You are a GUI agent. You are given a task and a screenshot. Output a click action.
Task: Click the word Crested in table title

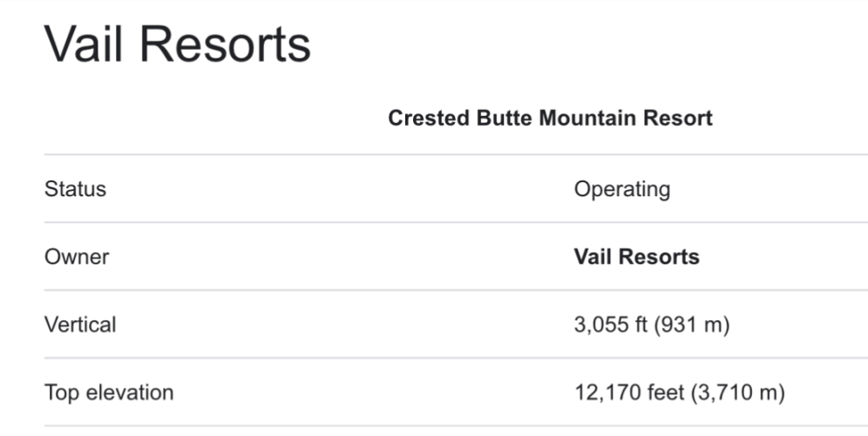(x=429, y=118)
